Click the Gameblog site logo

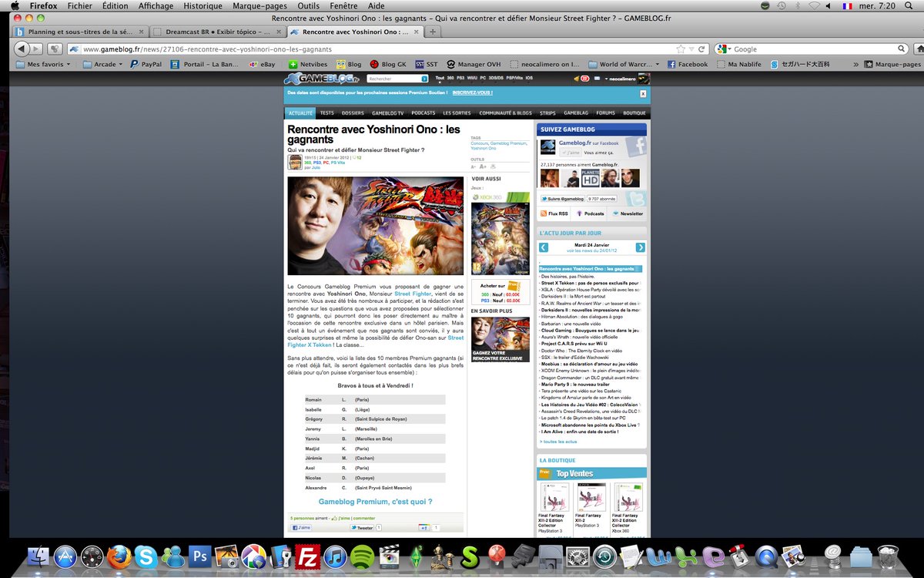(323, 79)
